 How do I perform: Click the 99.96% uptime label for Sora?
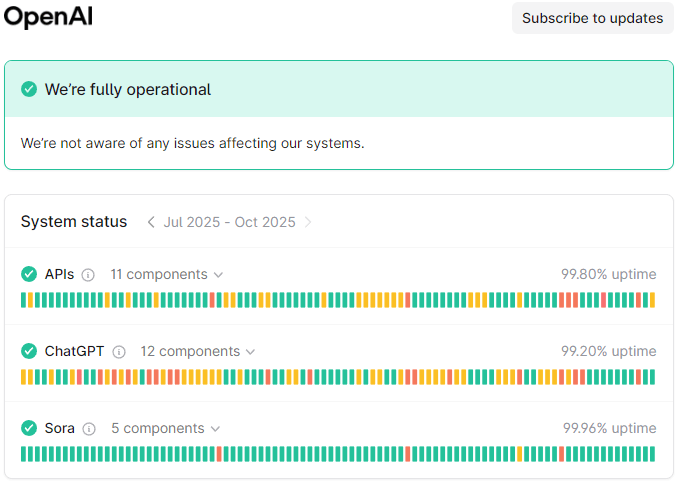point(609,428)
